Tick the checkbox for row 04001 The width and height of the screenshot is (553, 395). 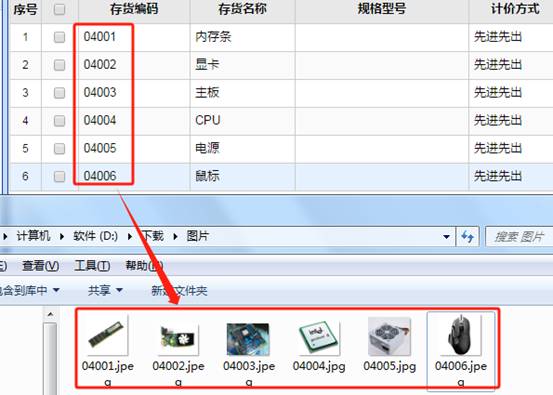[x=59, y=37]
